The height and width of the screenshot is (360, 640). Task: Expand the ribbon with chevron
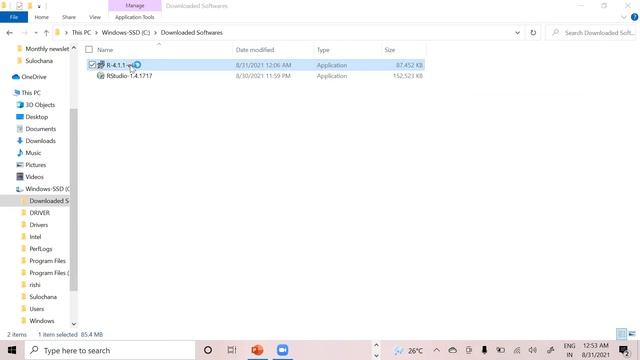(624, 17)
